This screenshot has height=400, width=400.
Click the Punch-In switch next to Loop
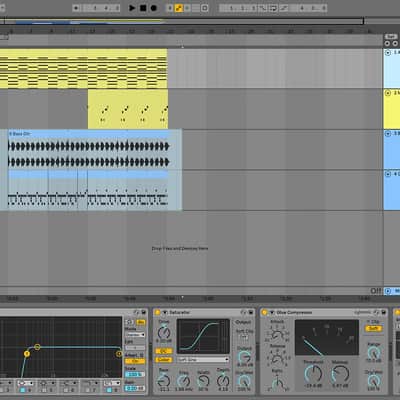pos(263,8)
